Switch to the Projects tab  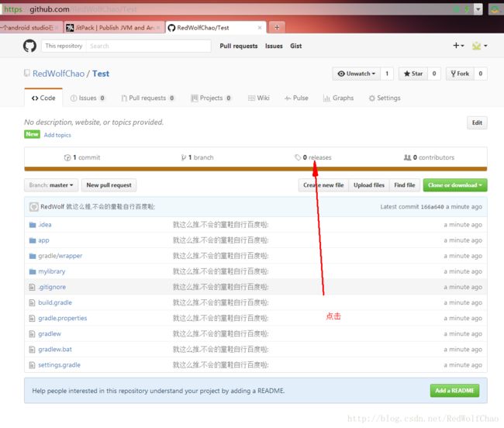211,98
